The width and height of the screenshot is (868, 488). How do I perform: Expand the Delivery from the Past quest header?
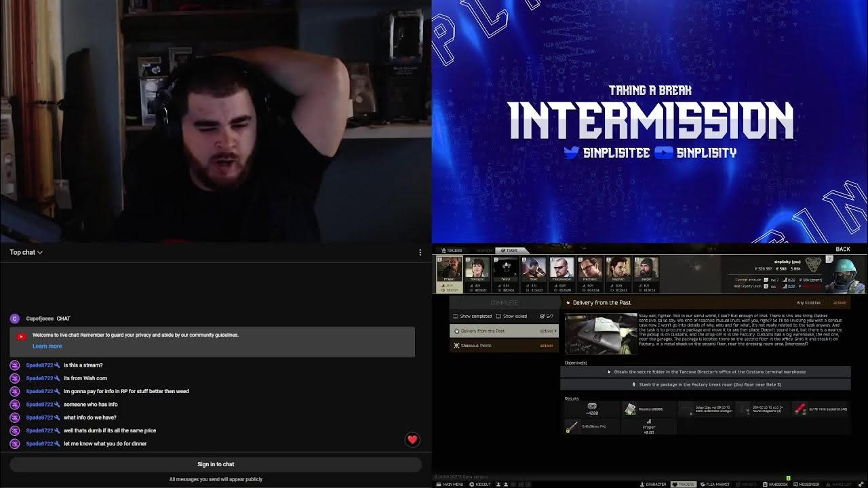click(x=706, y=303)
